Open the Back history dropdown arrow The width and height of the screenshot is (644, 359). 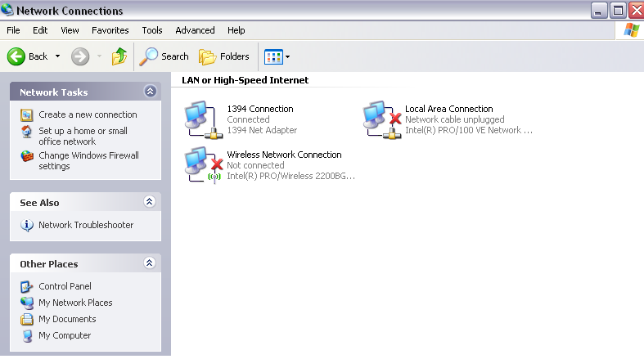tap(57, 56)
